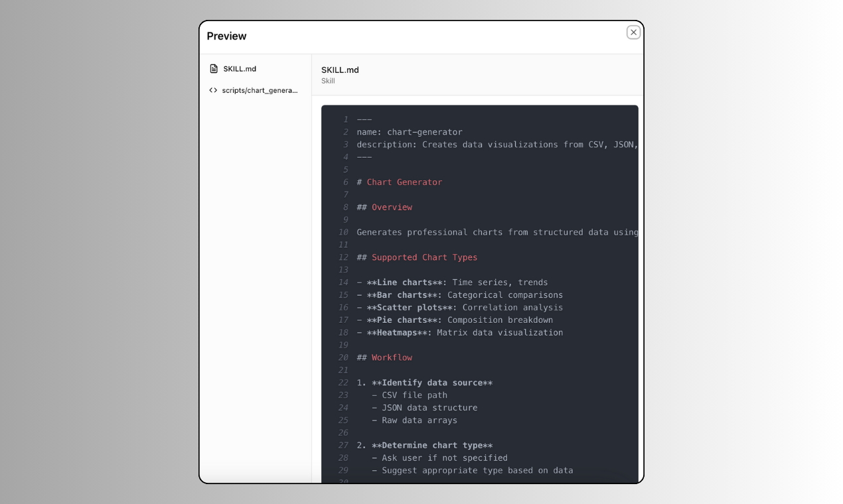
Task: Click line number 20 in the gutter
Action: click(x=343, y=357)
